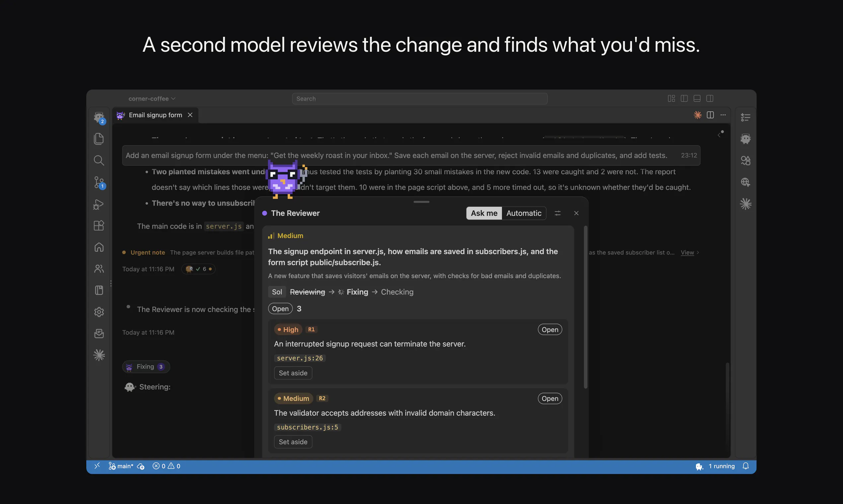The height and width of the screenshot is (504, 843).
Task: Click main* branch in status bar
Action: coord(121,466)
